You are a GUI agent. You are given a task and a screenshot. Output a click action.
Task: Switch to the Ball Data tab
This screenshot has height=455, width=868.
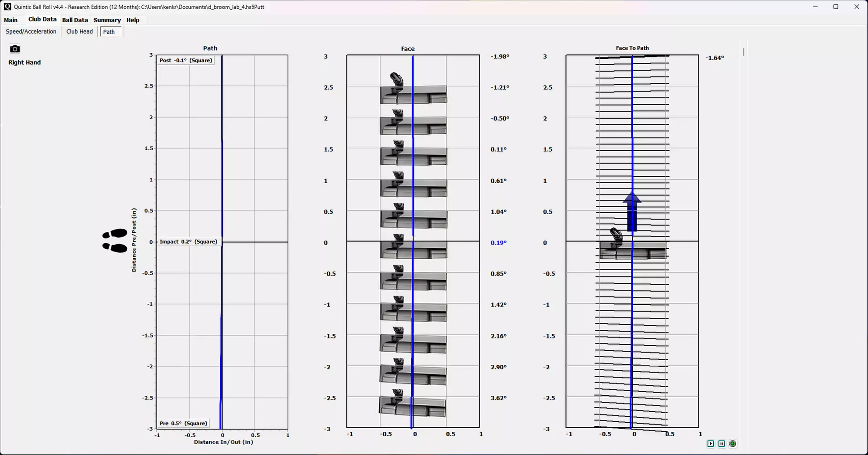[x=75, y=20]
